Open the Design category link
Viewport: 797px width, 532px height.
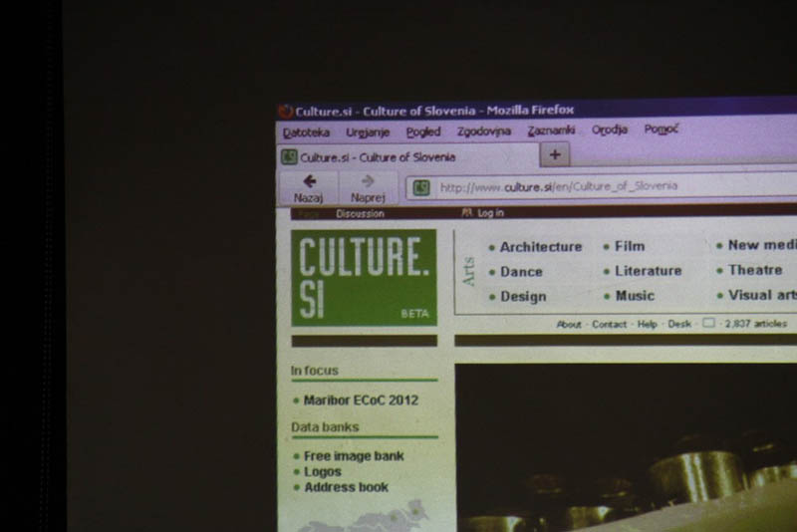point(523,296)
